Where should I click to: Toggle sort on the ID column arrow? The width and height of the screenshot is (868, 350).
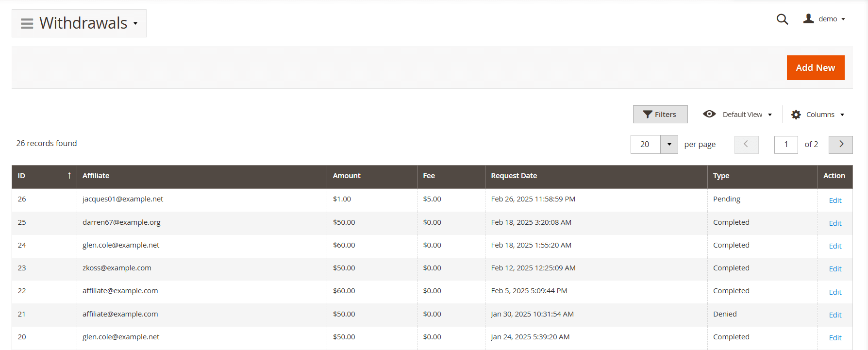[x=69, y=176]
